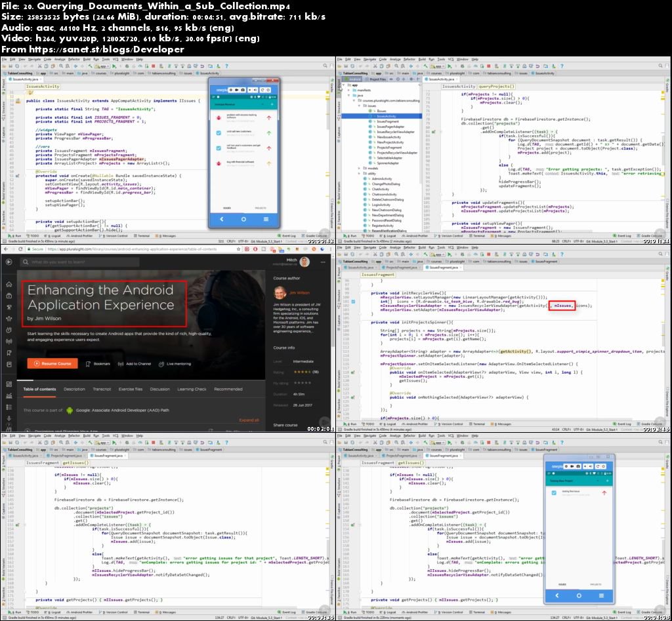
Task: Click Mitch's profile avatar
Action: coord(304,262)
